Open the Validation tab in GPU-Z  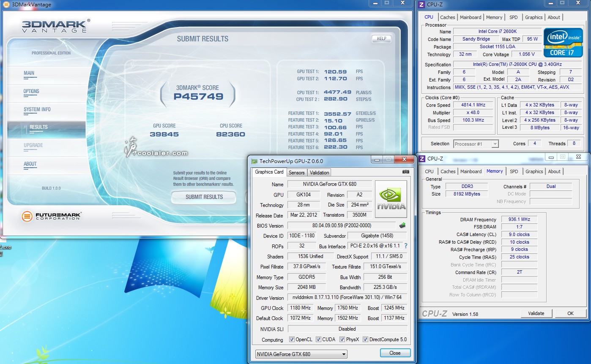click(x=319, y=172)
